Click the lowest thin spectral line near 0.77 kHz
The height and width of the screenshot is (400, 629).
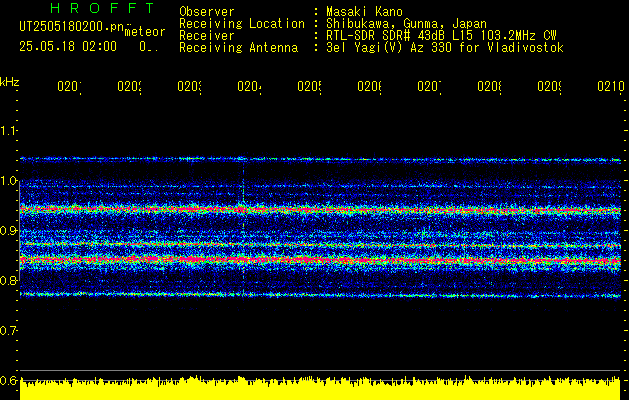(x=320, y=295)
